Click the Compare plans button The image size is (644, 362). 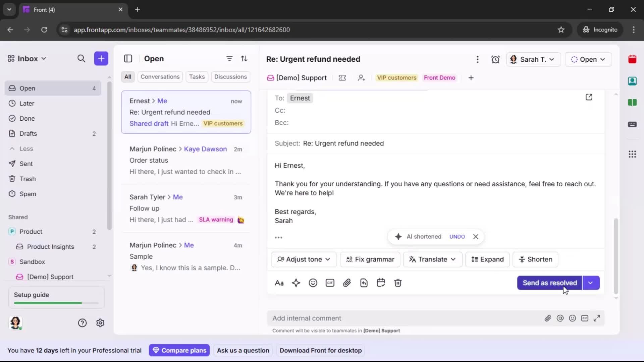[179, 350]
